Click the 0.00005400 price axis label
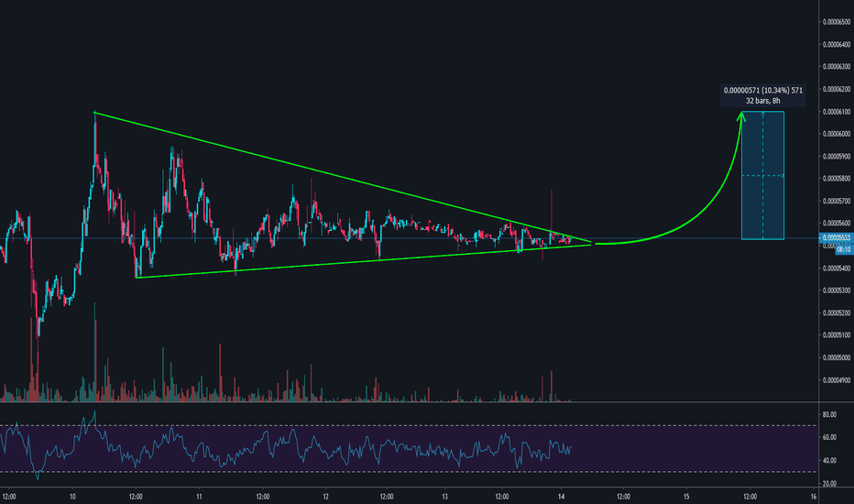This screenshot has height=504, width=854. click(837, 268)
